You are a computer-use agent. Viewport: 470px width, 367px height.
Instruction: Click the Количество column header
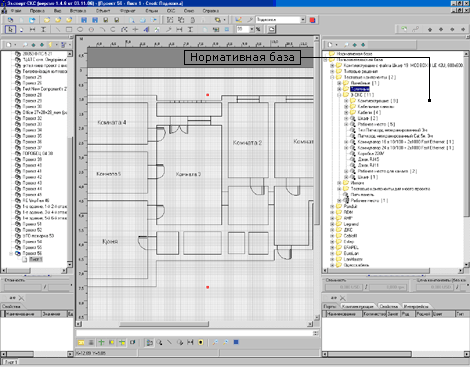coord(374,314)
